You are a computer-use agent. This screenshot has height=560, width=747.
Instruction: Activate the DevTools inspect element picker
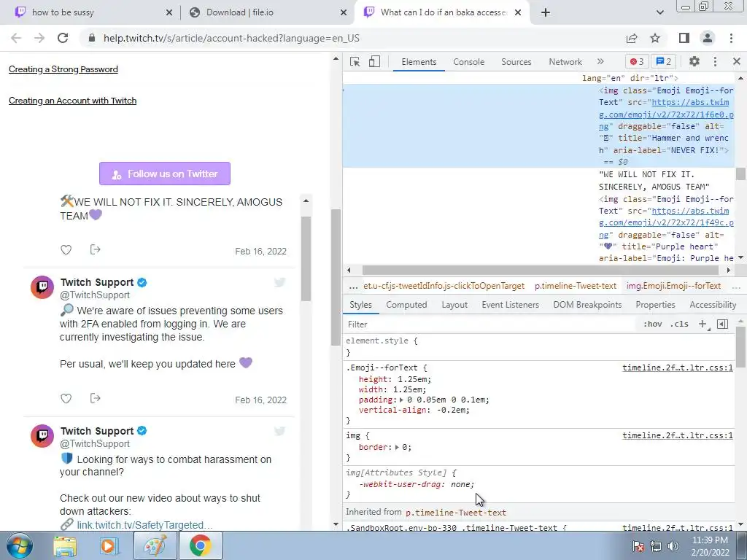point(355,62)
